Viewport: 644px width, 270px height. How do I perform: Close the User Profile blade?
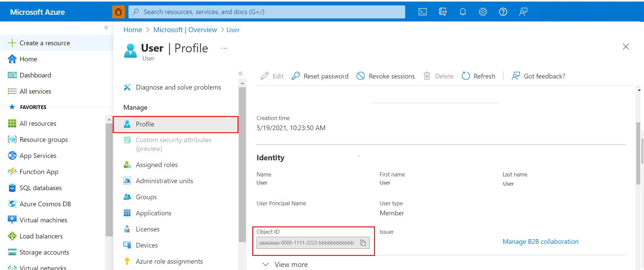pyautogui.click(x=626, y=47)
